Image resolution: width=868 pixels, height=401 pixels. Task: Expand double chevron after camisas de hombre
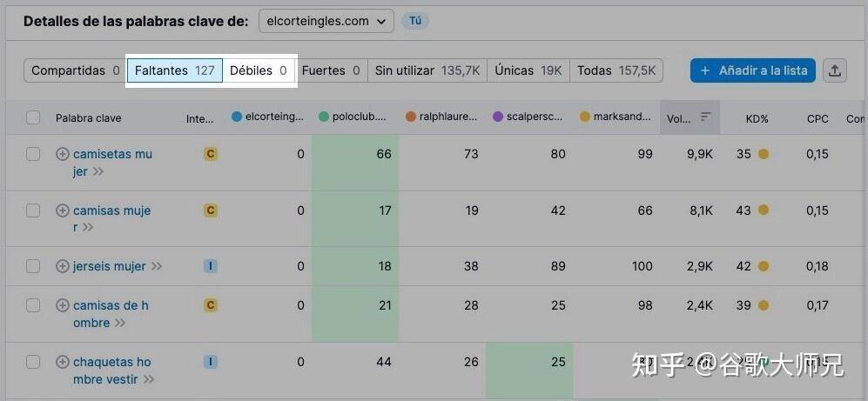point(120,323)
